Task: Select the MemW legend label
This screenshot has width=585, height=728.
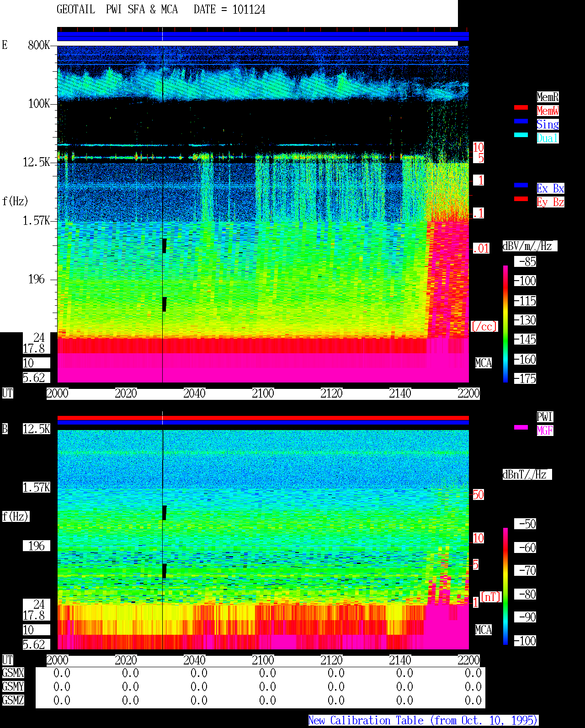Action: pos(548,111)
